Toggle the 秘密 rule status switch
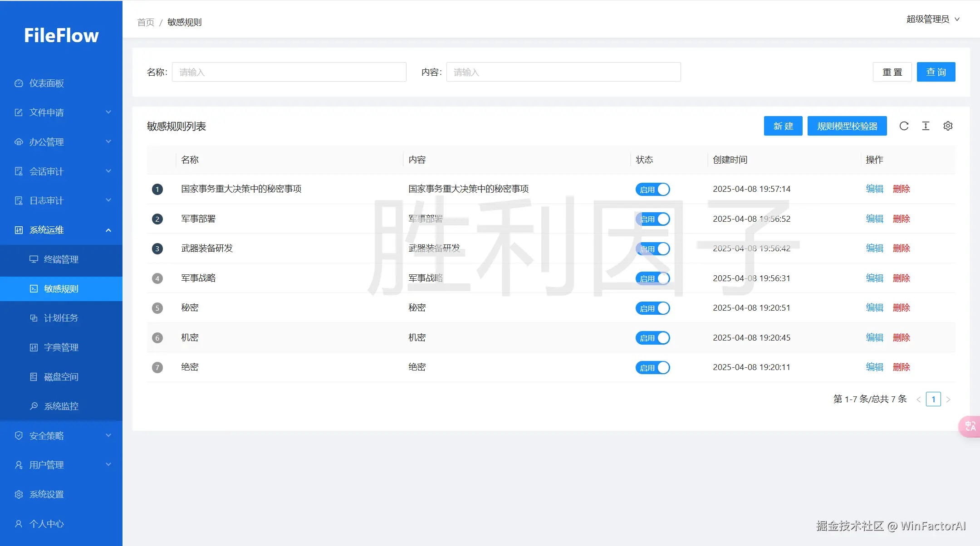This screenshot has height=546, width=980. point(652,308)
